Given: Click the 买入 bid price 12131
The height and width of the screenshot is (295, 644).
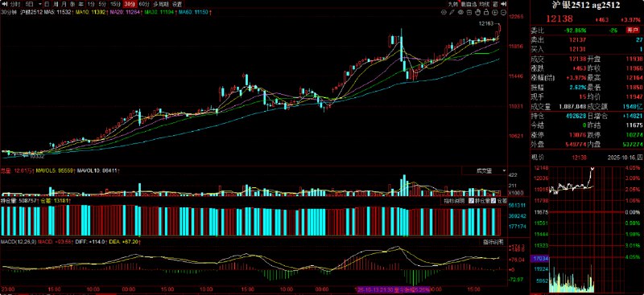Looking at the screenshot, I should tap(577, 49).
